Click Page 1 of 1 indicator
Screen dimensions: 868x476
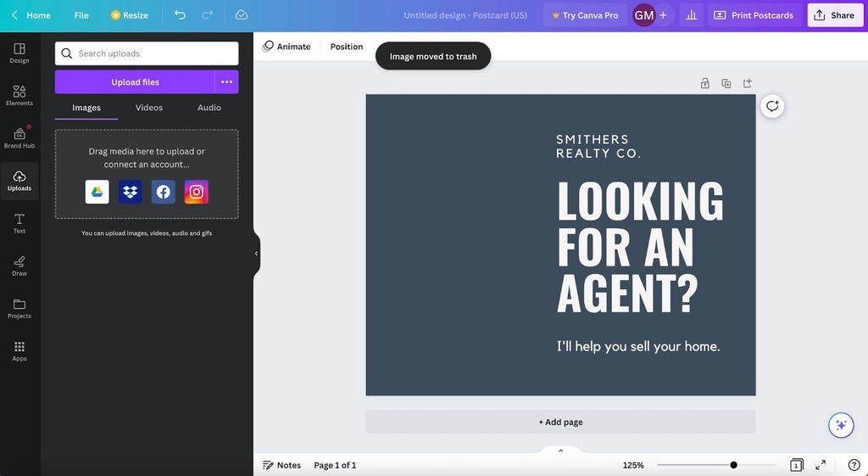335,465
